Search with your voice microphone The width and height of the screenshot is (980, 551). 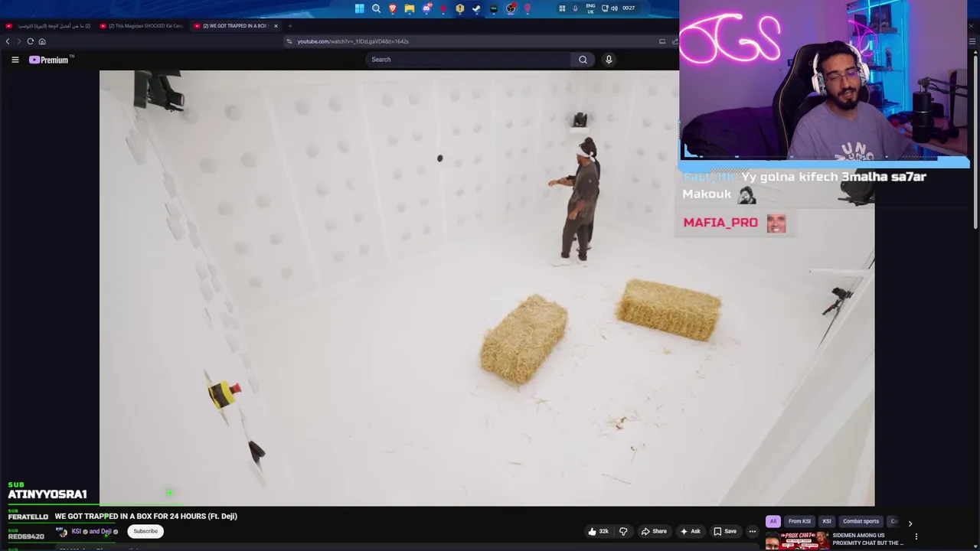coord(609,60)
